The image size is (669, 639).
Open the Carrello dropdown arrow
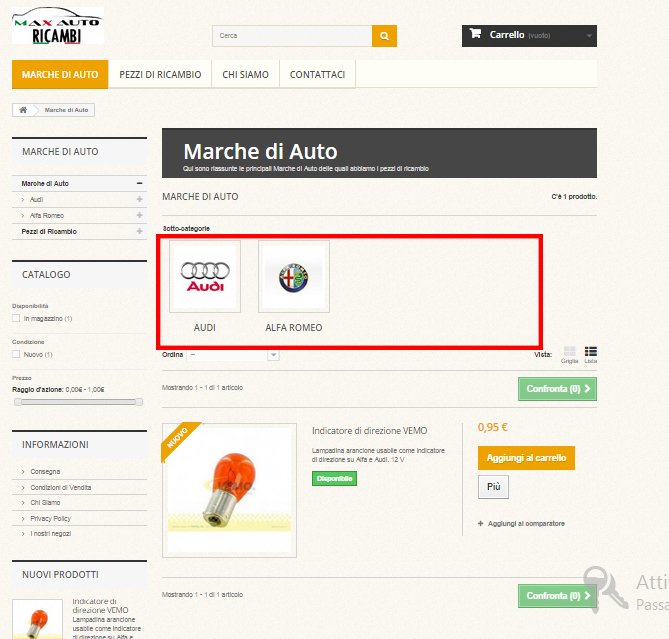pyautogui.click(x=589, y=35)
